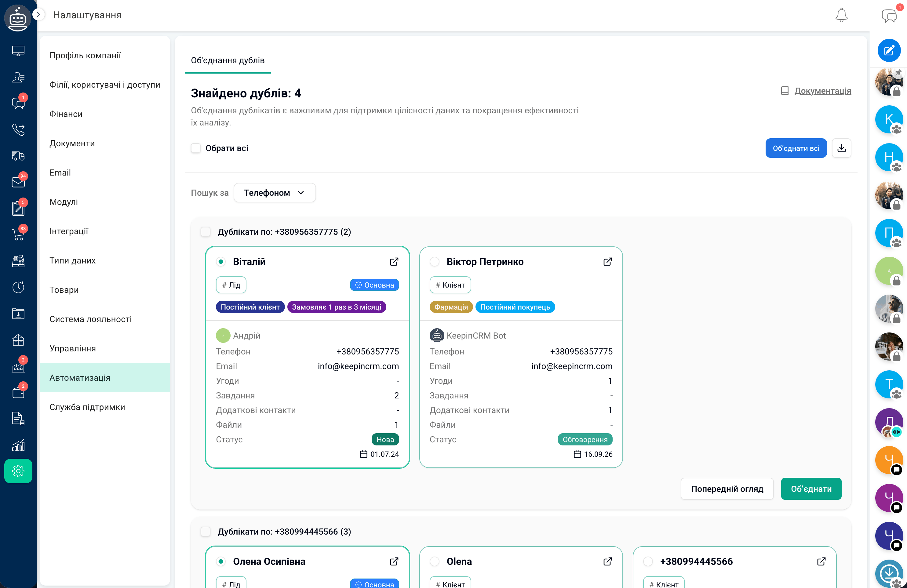Open the chat bubbles icon at top right
Screen dimensions: 907x588
coord(889,16)
